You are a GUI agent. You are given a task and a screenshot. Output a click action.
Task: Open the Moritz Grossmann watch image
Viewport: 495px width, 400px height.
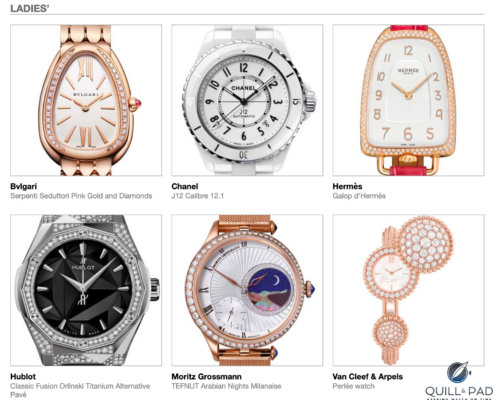click(x=247, y=290)
